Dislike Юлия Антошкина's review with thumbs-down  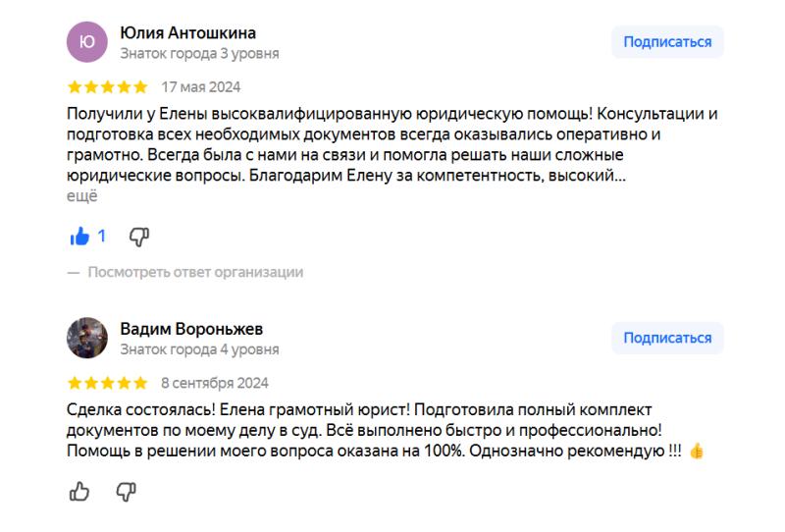point(139,237)
